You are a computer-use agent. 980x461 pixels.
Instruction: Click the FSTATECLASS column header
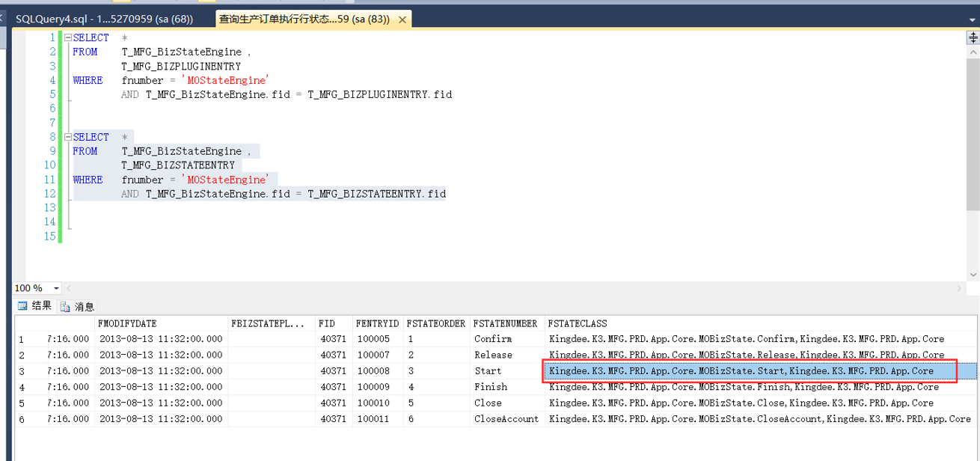(x=759, y=323)
